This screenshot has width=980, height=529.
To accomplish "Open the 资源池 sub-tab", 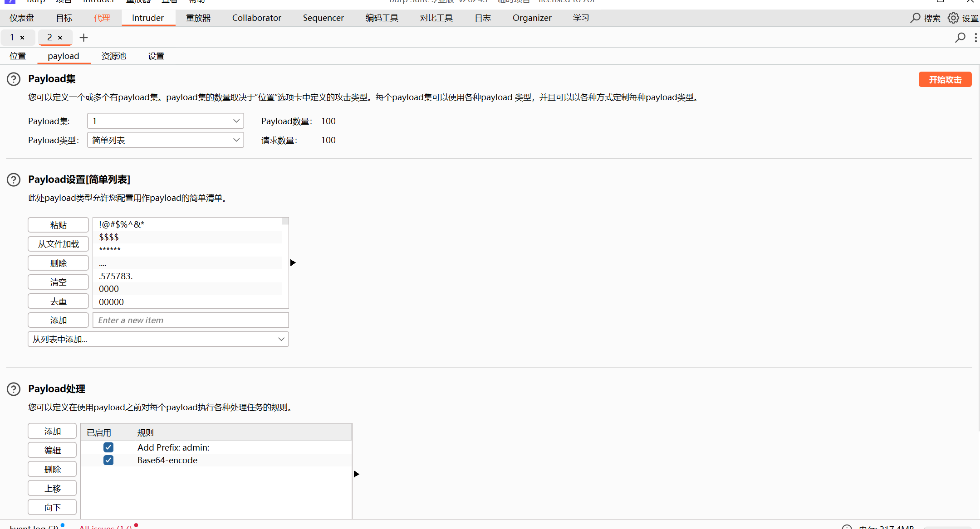I will coord(113,56).
